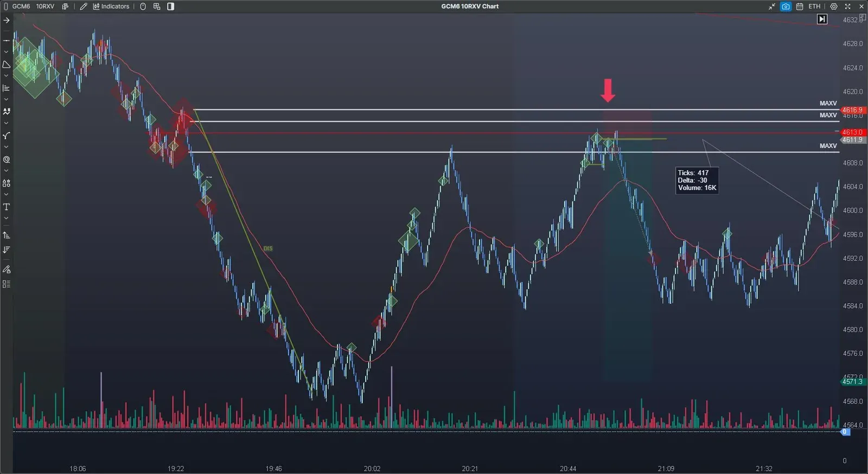Open the chart layout grid icon
This screenshot has height=474, width=868.
[x=157, y=7]
